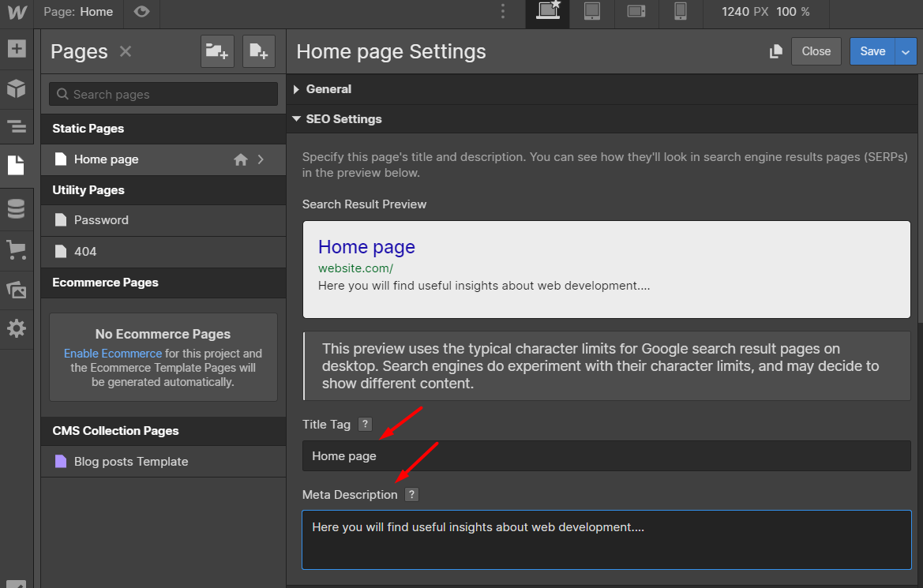Duplicate page settings icon

coord(776,51)
